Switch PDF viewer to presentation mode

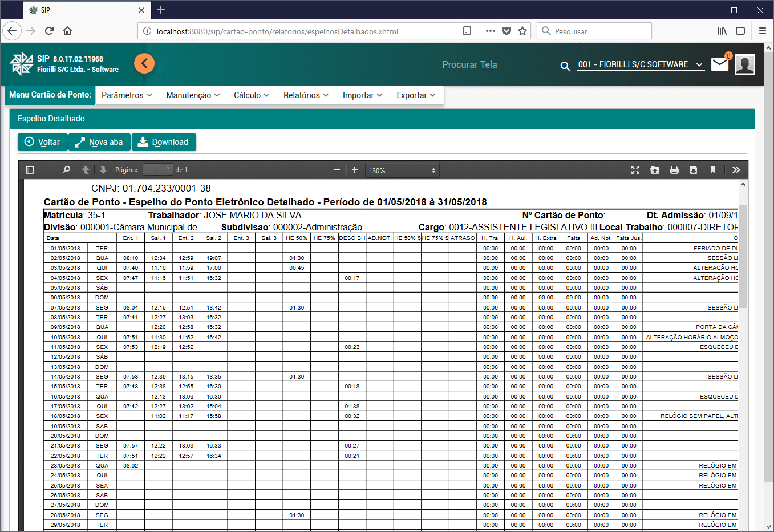(635, 170)
